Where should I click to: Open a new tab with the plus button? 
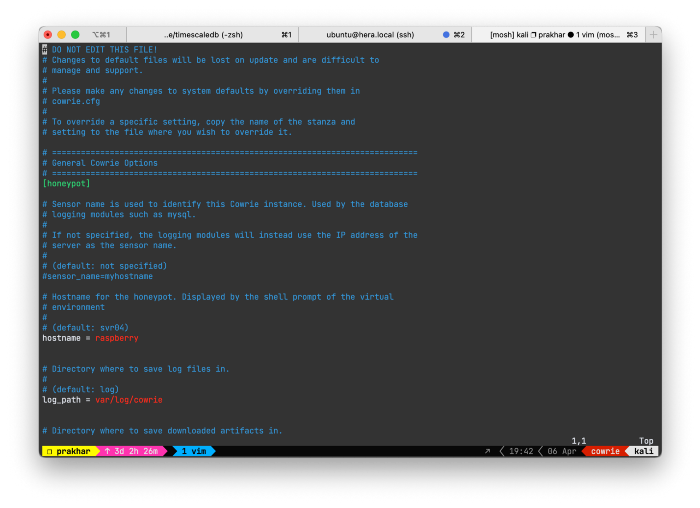(653, 35)
